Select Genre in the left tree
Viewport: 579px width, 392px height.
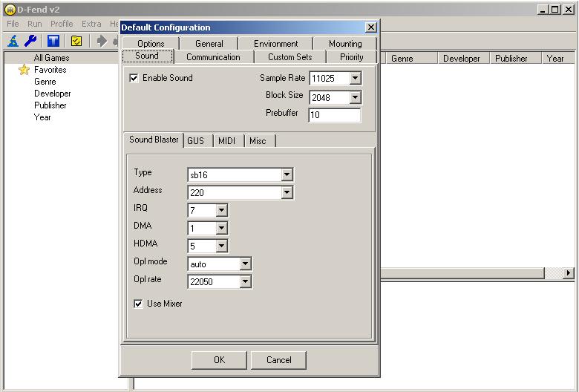[x=45, y=82]
